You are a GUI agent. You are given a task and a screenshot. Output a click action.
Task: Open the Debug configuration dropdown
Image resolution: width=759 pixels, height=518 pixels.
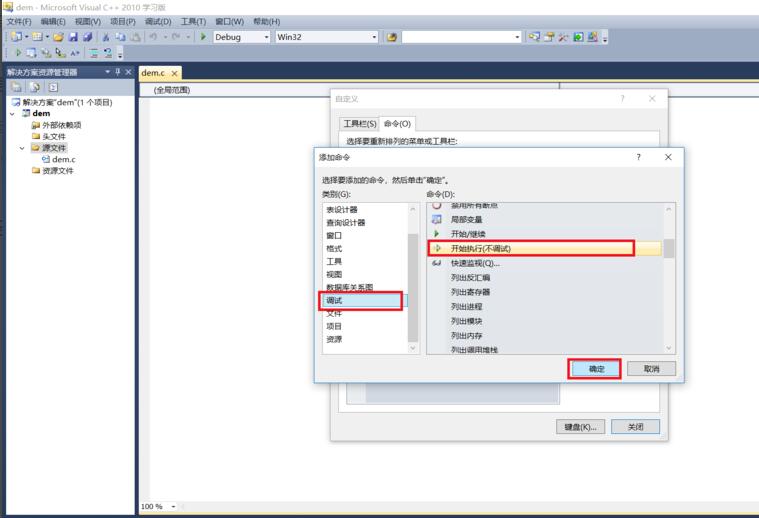(242, 37)
